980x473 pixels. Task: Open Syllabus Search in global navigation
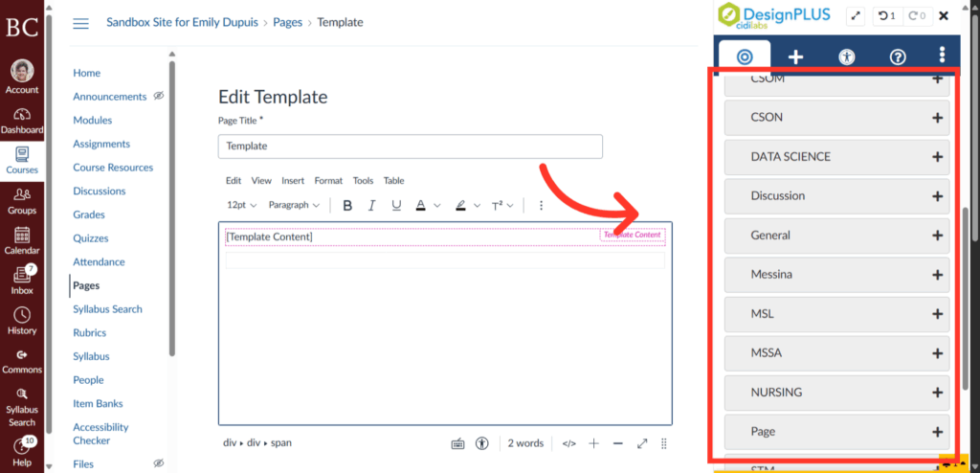22,407
